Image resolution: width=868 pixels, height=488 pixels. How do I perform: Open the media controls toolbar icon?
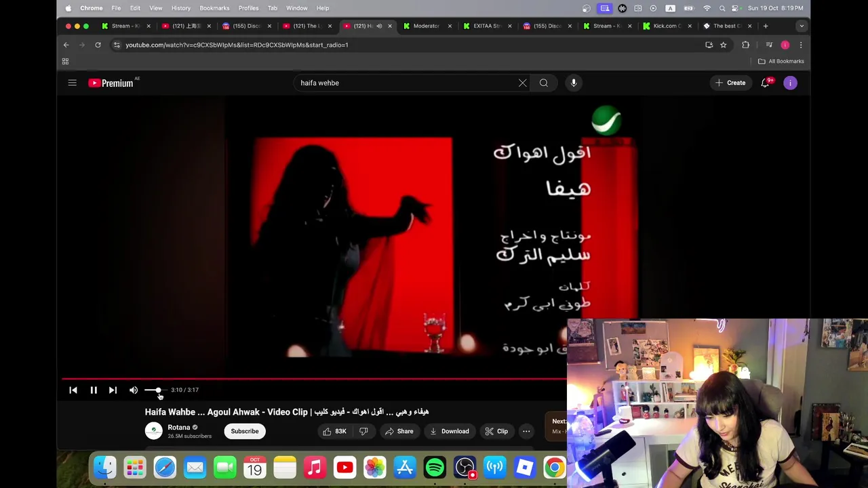pos(769,45)
